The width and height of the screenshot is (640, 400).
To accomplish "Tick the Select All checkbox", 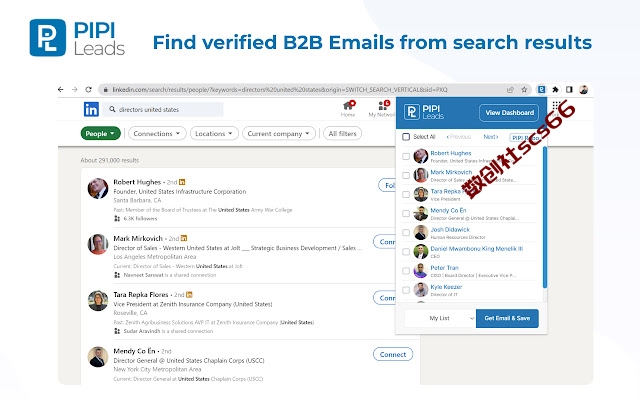I will click(406, 137).
